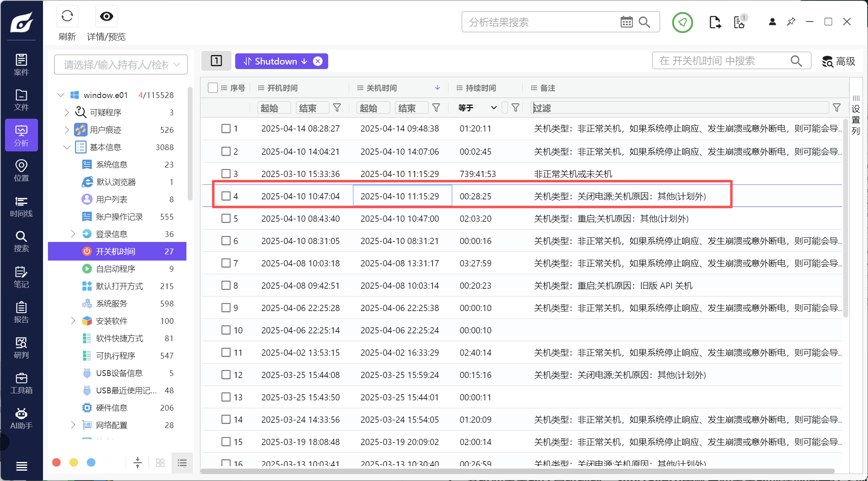Image resolution: width=868 pixels, height=481 pixels.
Task: Remove the Shutdown sort tag
Action: (317, 61)
